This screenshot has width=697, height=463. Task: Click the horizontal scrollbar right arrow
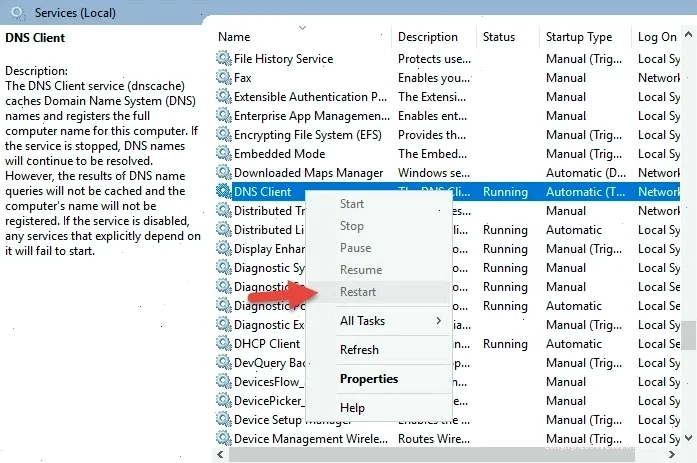coord(672,455)
